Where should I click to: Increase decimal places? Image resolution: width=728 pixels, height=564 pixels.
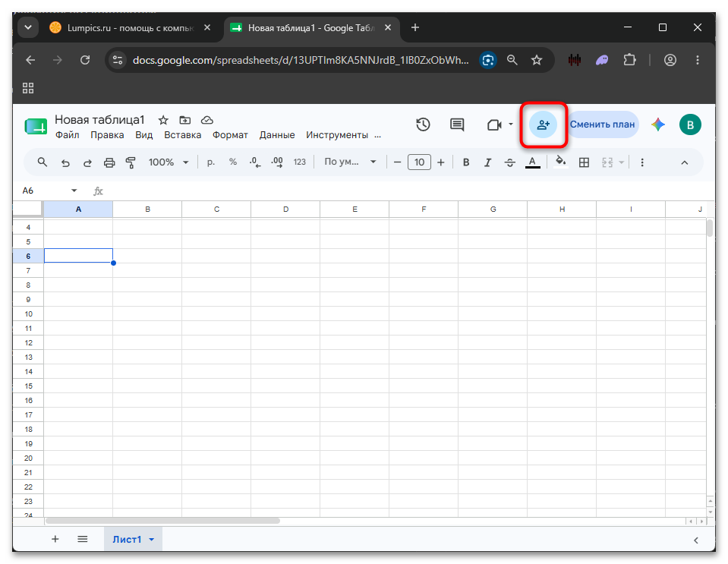277,162
